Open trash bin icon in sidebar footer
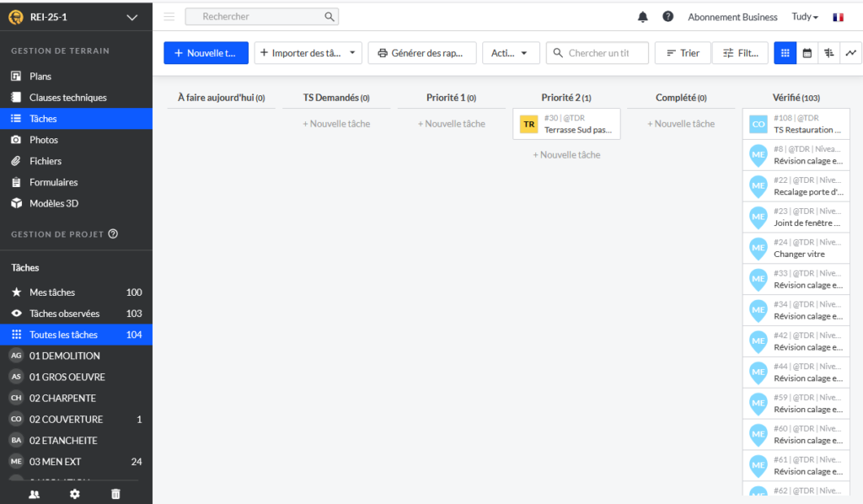 click(x=115, y=494)
